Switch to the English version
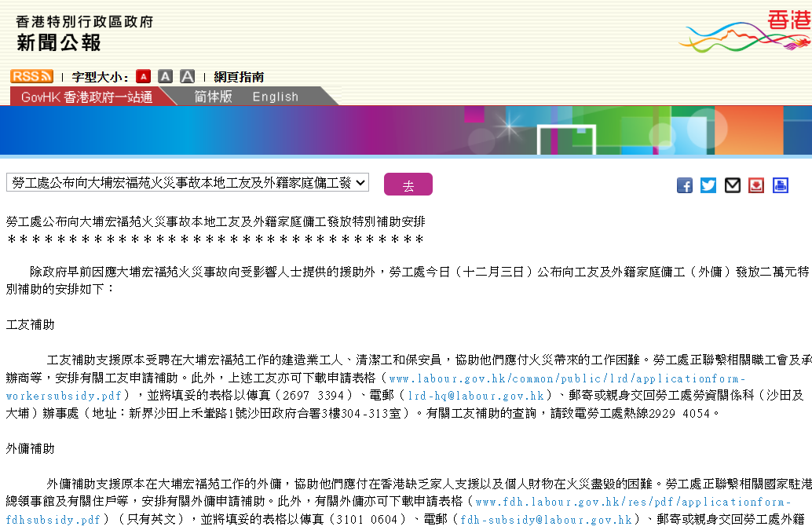 pyautogui.click(x=275, y=97)
